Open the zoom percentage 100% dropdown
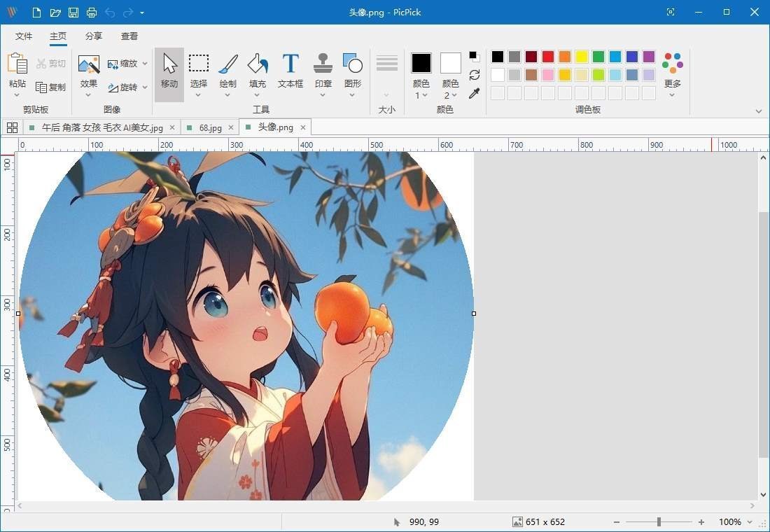The width and height of the screenshot is (770, 532). pos(735,522)
